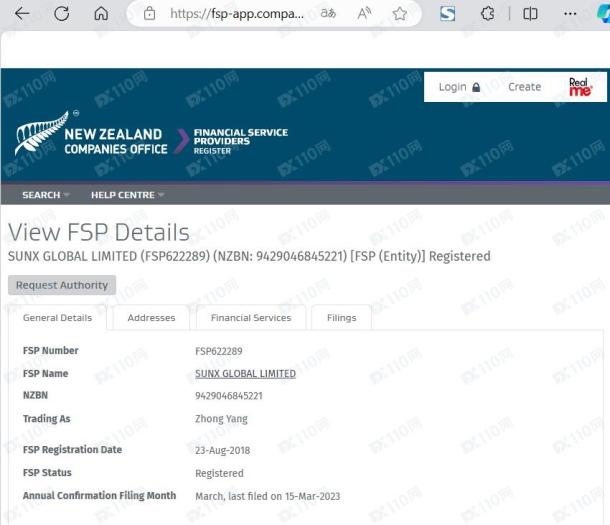Click the Create account link
The height and width of the screenshot is (525, 610).
point(524,87)
